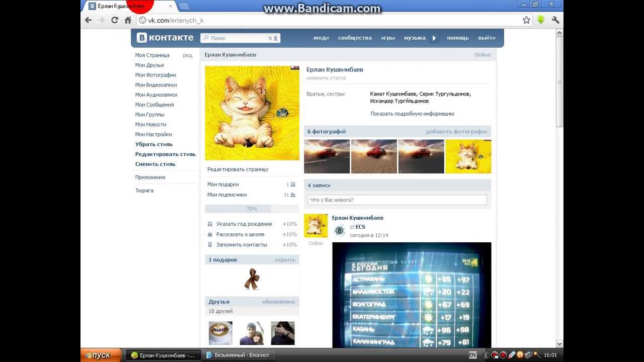Click the green download arrow extension icon
644x362 pixels.
541,20
